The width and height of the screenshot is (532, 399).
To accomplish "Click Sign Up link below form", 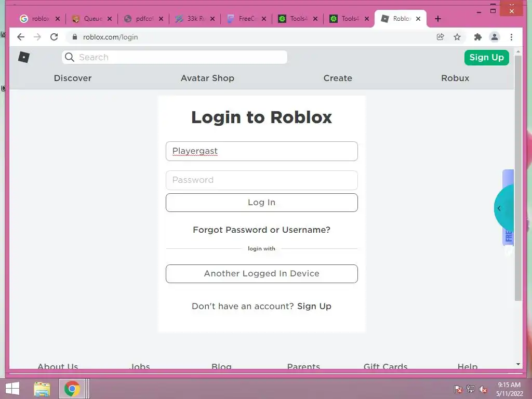I will (x=314, y=306).
